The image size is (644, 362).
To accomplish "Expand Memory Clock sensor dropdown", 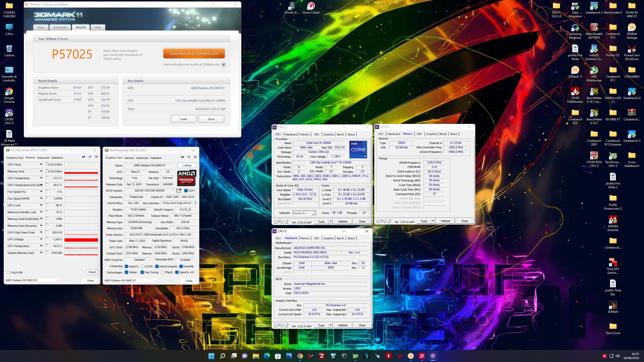I will click(x=41, y=171).
